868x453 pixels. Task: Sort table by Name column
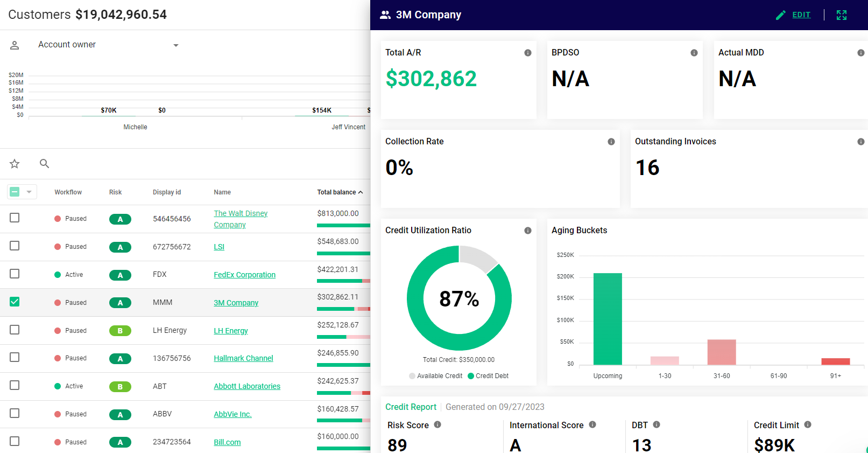(222, 192)
